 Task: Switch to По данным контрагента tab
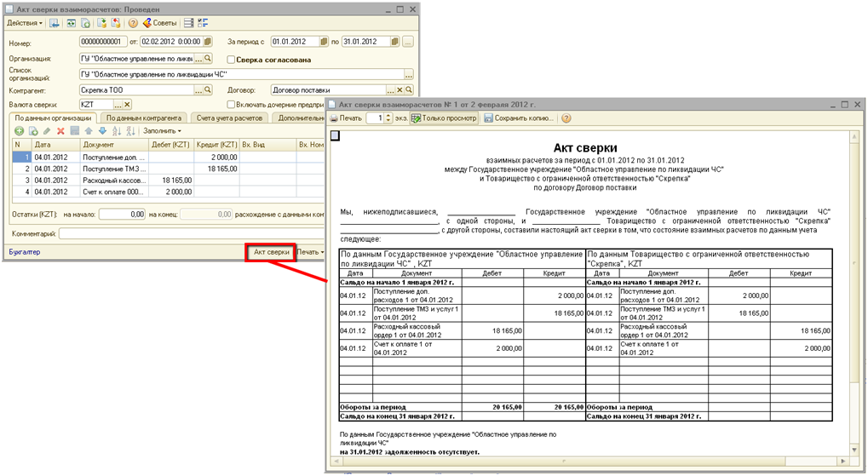pos(143,118)
